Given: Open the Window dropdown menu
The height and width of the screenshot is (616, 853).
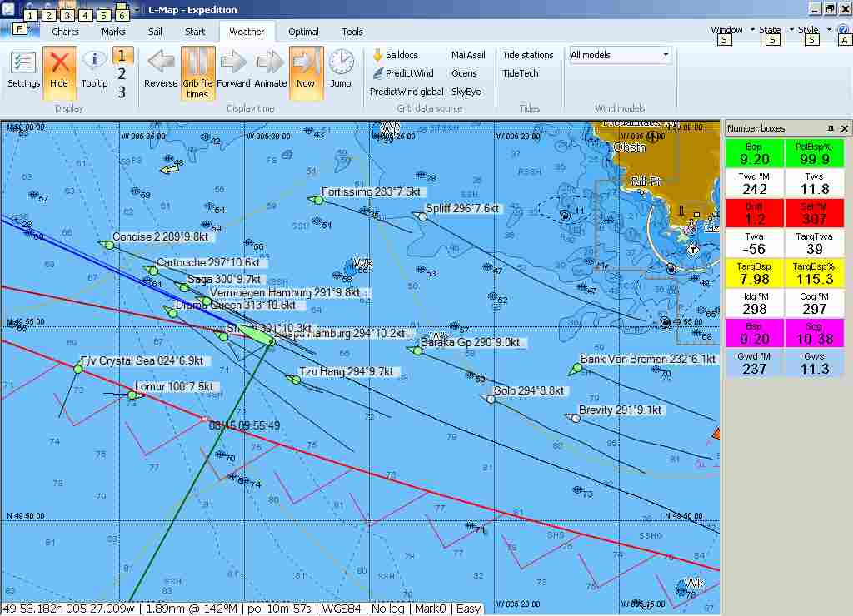Looking at the screenshot, I should coord(731,30).
